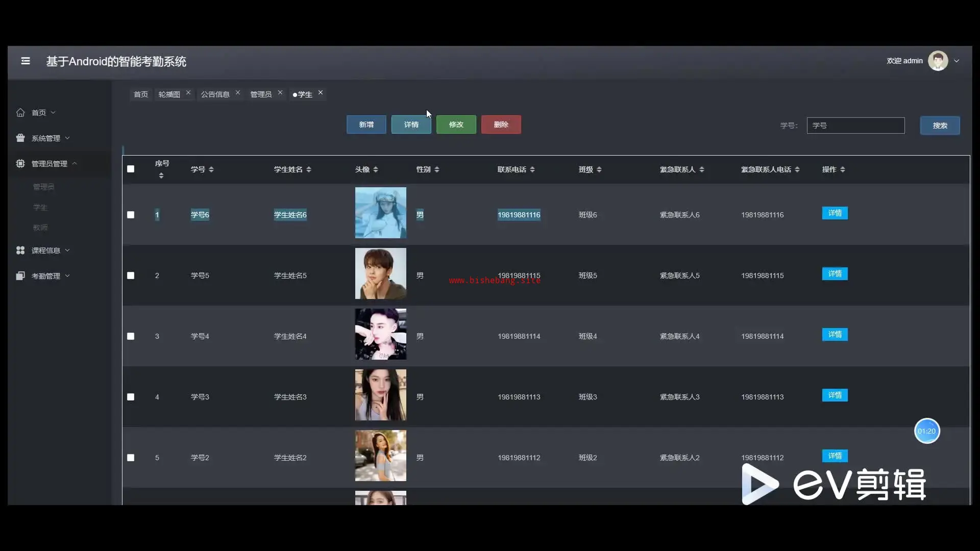This screenshot has width=980, height=551.
Task: Close the 公告信息 tab
Action: (x=238, y=93)
